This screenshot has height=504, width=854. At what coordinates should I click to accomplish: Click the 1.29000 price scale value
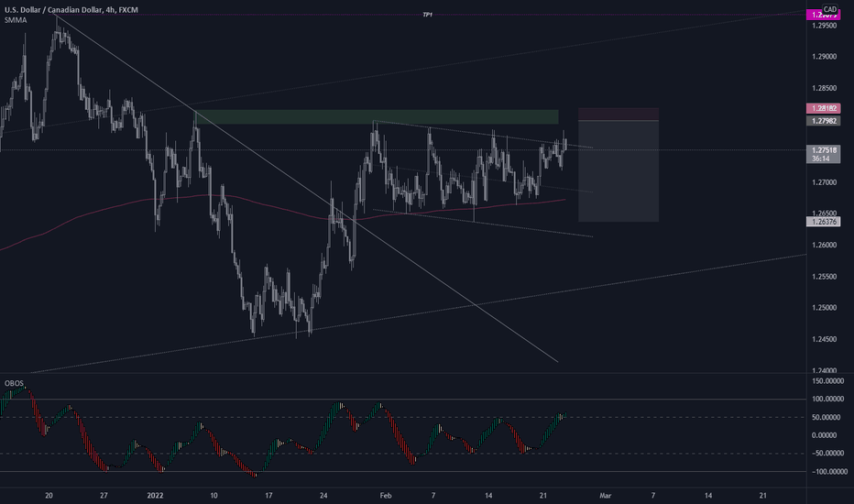pos(824,57)
